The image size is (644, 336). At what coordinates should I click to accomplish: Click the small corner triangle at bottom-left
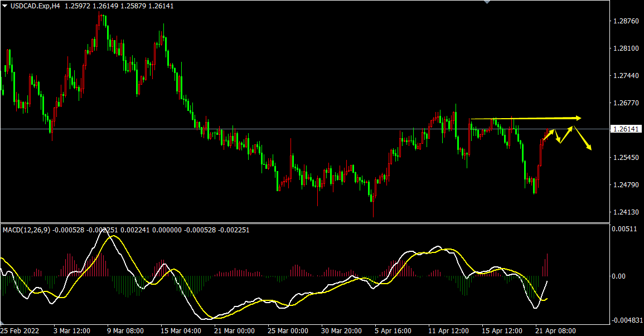coord(2,322)
